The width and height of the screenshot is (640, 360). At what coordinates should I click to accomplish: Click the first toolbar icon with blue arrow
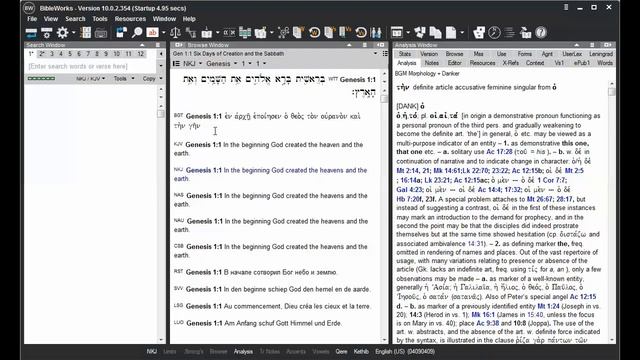click(x=31, y=33)
